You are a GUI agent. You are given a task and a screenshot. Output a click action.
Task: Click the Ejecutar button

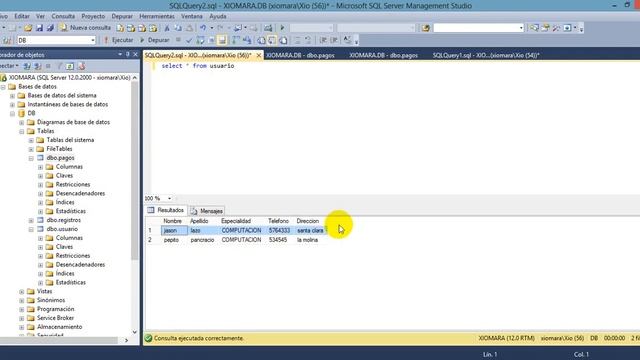[x=118, y=40]
